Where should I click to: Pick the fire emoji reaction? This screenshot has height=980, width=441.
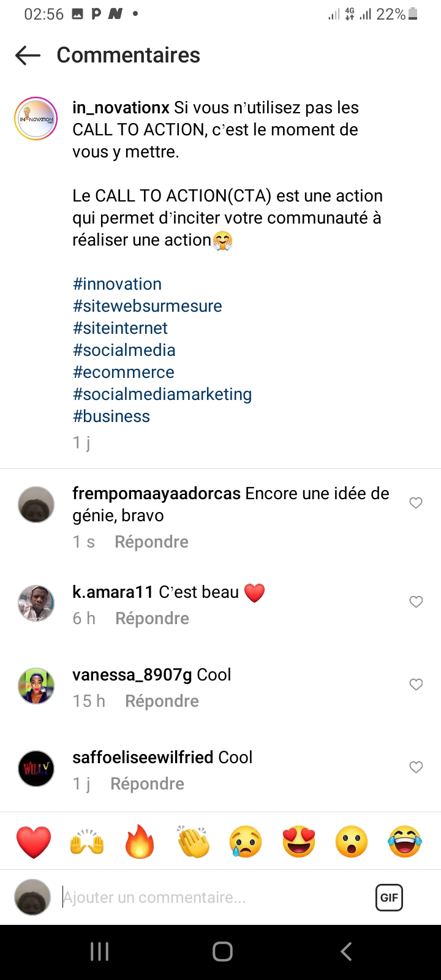[x=140, y=842]
